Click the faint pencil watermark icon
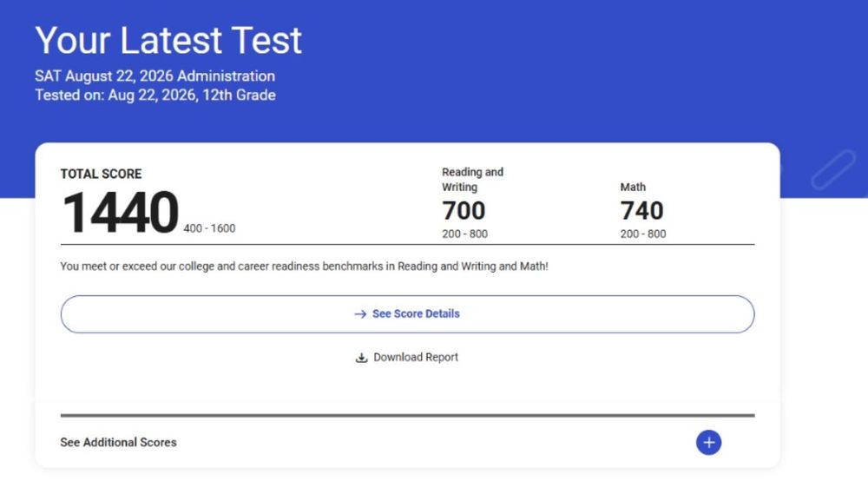This screenshot has width=868, height=481. coord(833,169)
